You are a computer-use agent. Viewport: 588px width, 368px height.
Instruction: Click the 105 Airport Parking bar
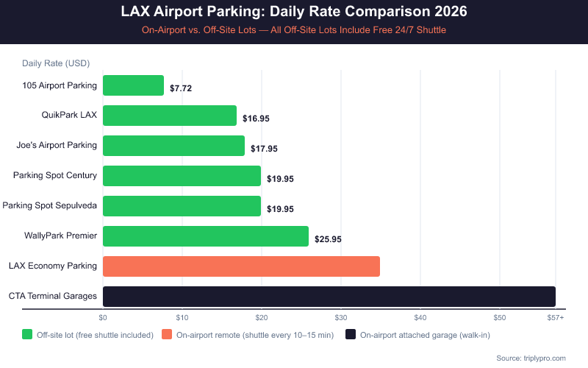[x=133, y=85]
